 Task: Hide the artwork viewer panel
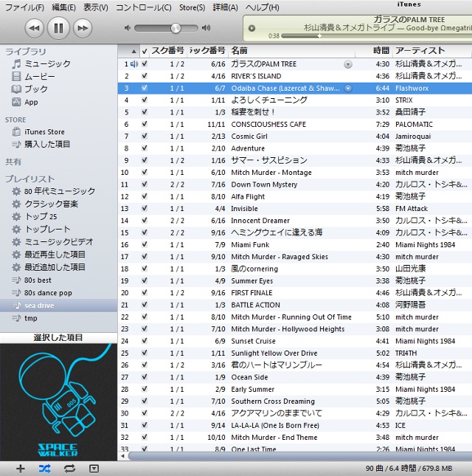[x=94, y=469]
